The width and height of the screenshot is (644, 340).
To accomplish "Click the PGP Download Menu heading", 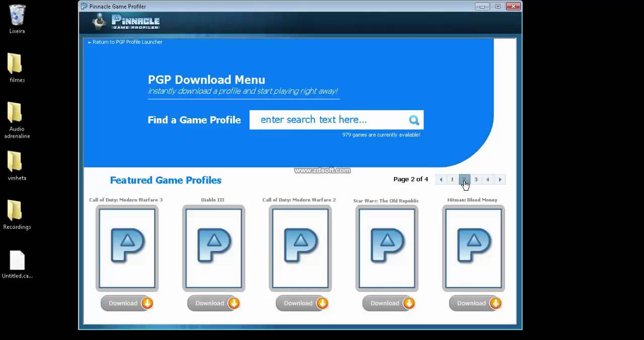I will click(x=206, y=79).
